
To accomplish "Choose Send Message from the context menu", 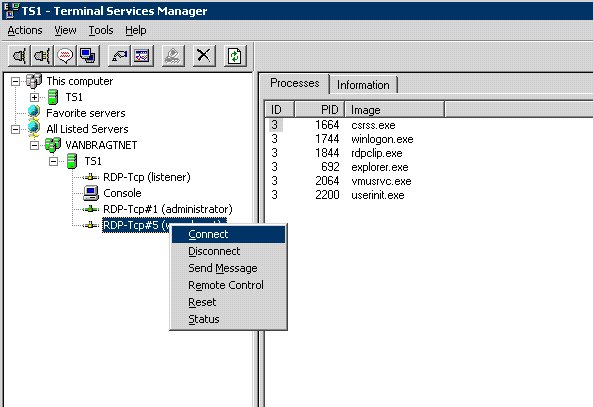I will tap(228, 268).
